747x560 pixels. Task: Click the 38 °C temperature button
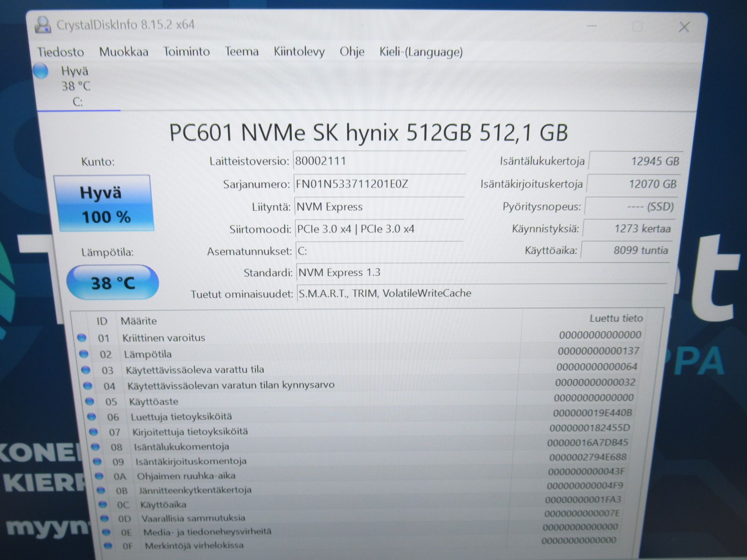[113, 283]
